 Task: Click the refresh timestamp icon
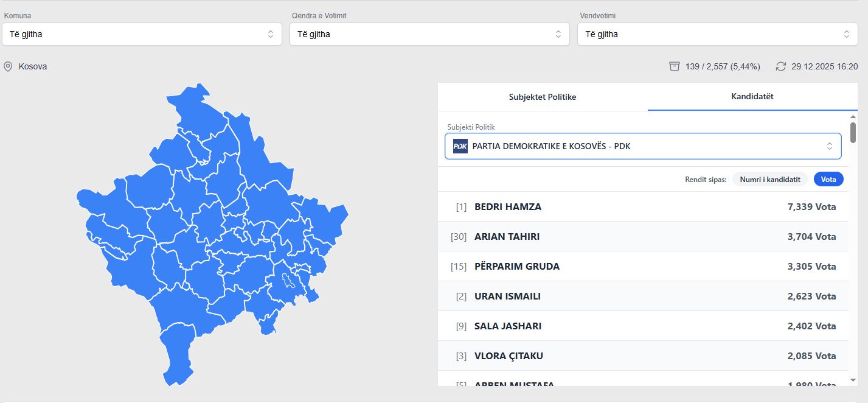(x=781, y=66)
